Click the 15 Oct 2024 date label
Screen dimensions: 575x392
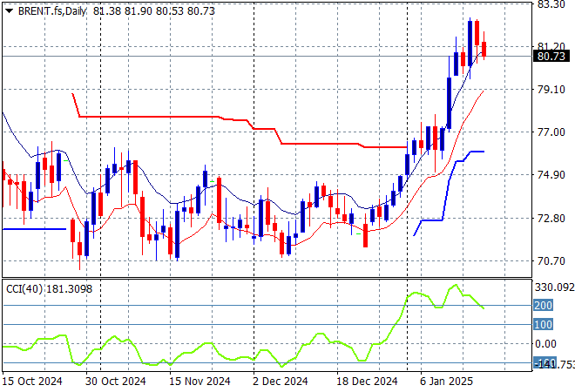click(x=32, y=382)
